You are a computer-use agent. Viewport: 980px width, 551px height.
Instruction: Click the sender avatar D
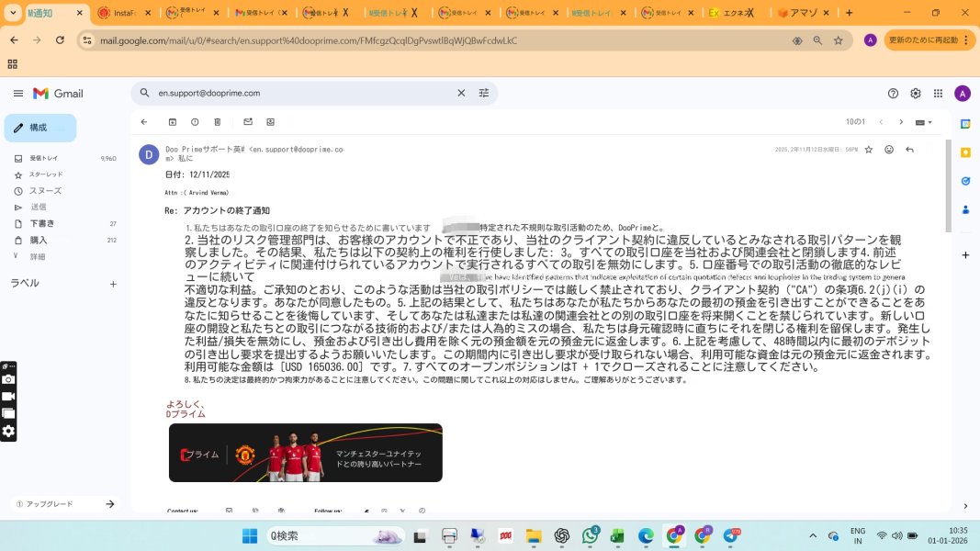point(149,153)
